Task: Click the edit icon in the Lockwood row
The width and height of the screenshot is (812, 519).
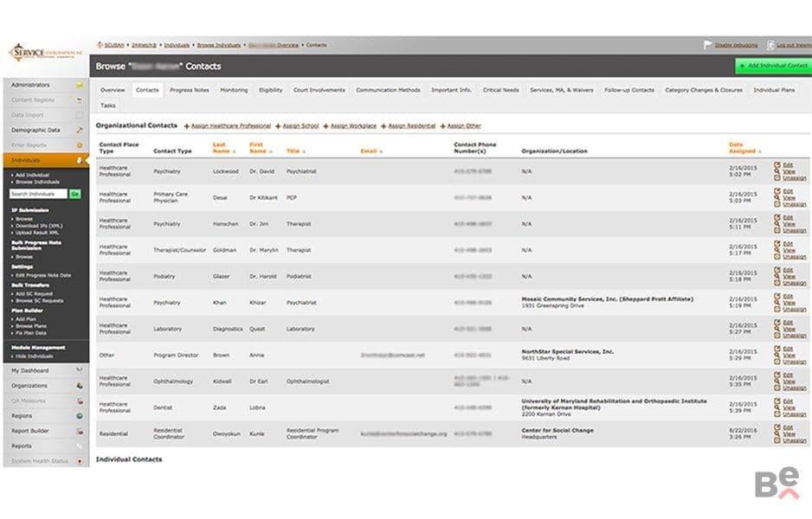Action: coord(777,165)
